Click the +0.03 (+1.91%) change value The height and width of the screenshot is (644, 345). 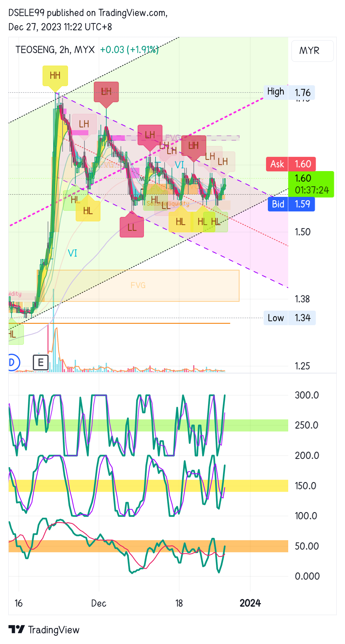[129, 50]
